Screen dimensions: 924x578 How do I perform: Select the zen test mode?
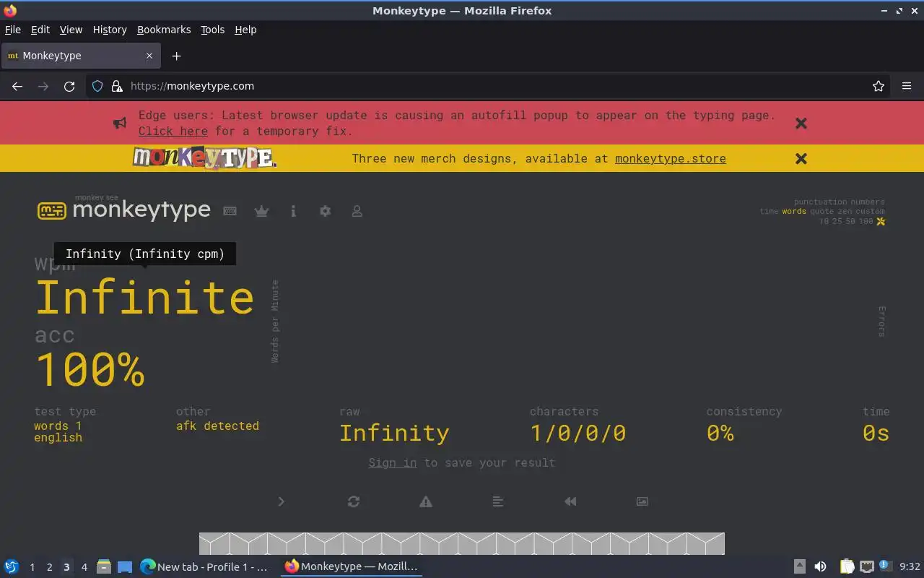(845, 212)
